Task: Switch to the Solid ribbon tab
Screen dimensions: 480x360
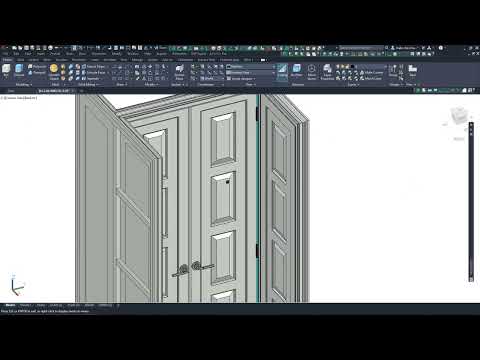Action: (21, 60)
